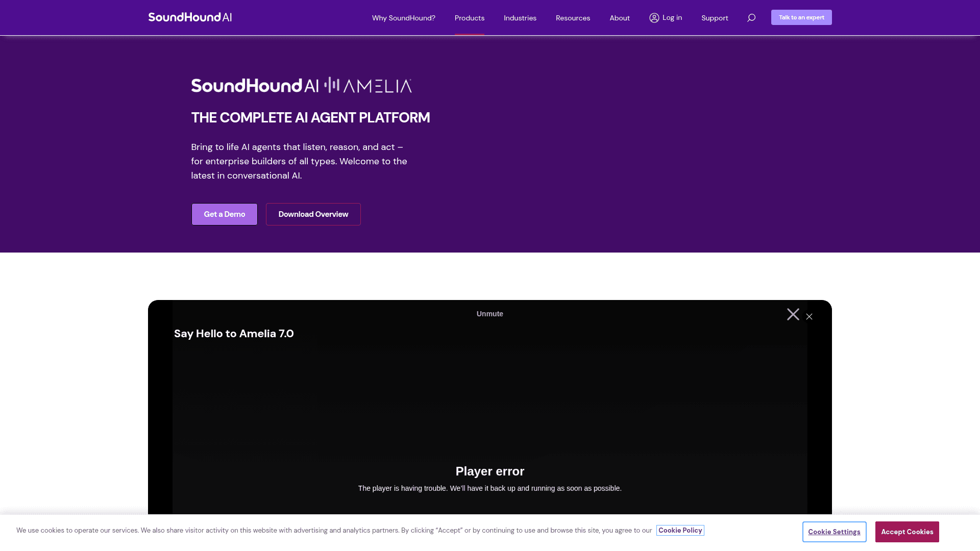Go to Support page
This screenshot has width=980, height=551.
point(715,18)
